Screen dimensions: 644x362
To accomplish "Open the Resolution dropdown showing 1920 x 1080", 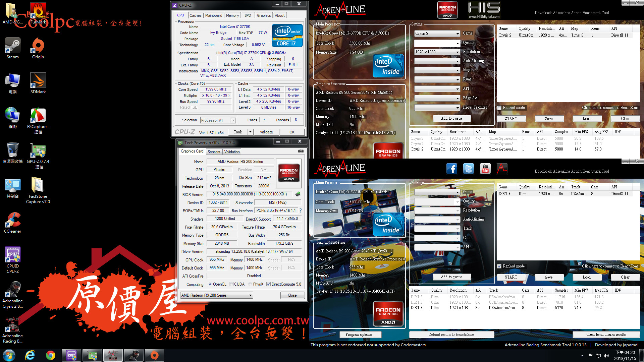I will [x=437, y=52].
